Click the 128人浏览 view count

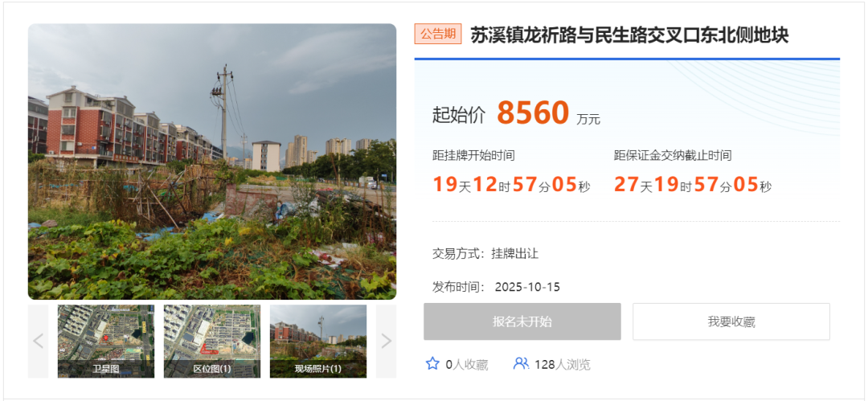tap(563, 365)
